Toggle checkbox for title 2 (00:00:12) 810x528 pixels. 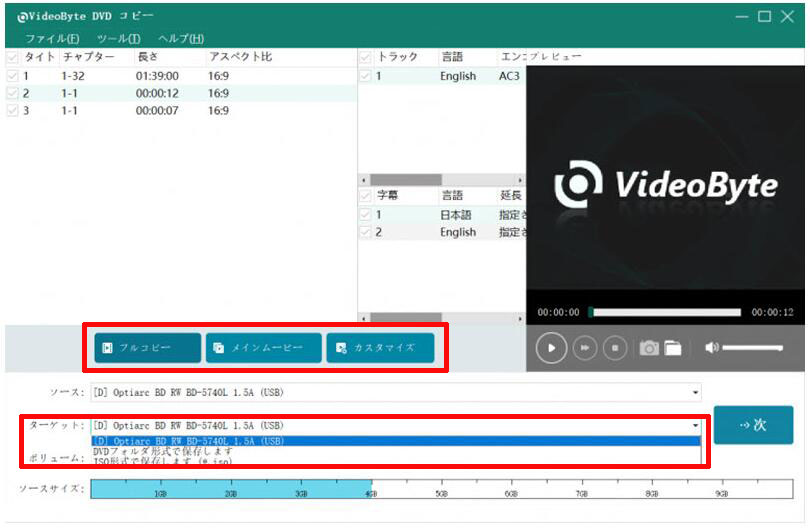[x=12, y=94]
